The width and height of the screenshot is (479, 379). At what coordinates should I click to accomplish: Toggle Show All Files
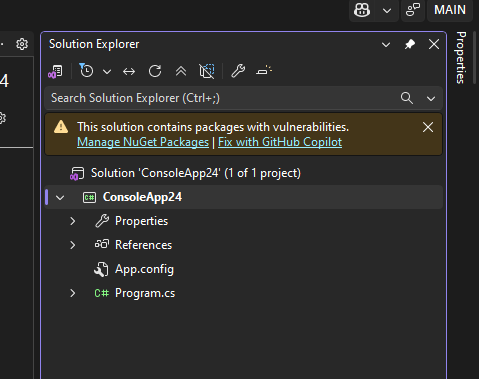pyautogui.click(x=207, y=71)
